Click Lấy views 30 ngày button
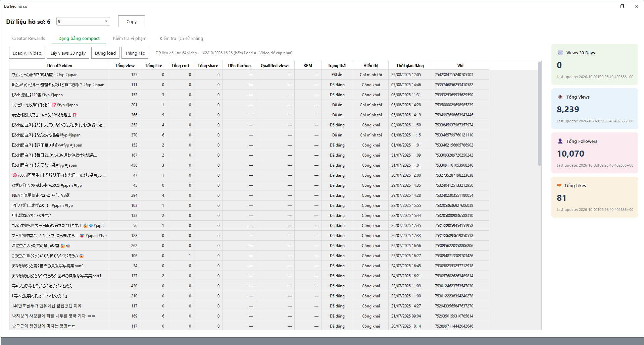 (x=68, y=53)
